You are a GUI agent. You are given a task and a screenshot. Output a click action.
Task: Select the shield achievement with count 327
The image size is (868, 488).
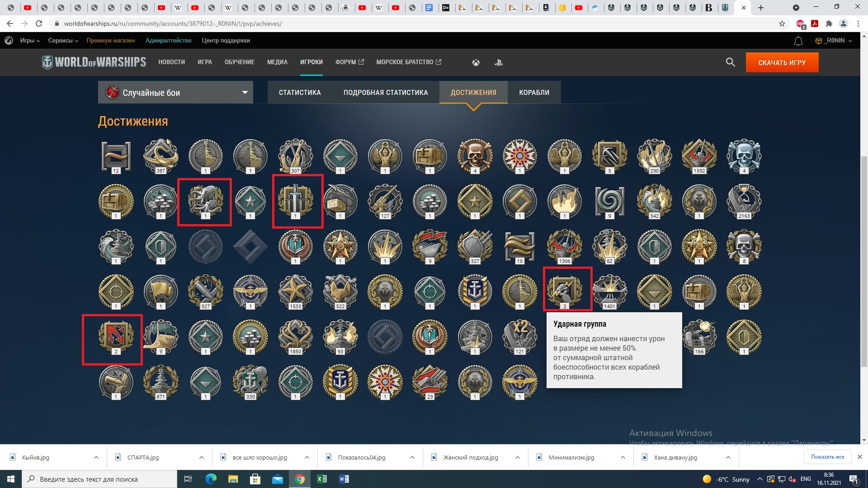coord(475,247)
